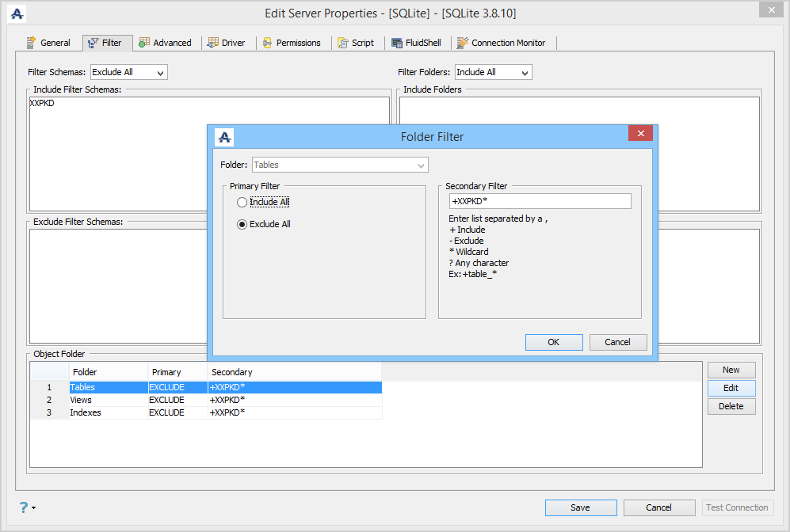Screen dimensions: 790x532
Task: Click the Driver tab icon
Action: [x=213, y=43]
